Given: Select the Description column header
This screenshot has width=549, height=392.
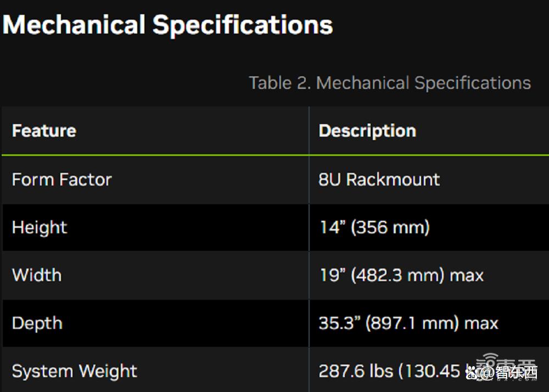Looking at the screenshot, I should [x=367, y=131].
